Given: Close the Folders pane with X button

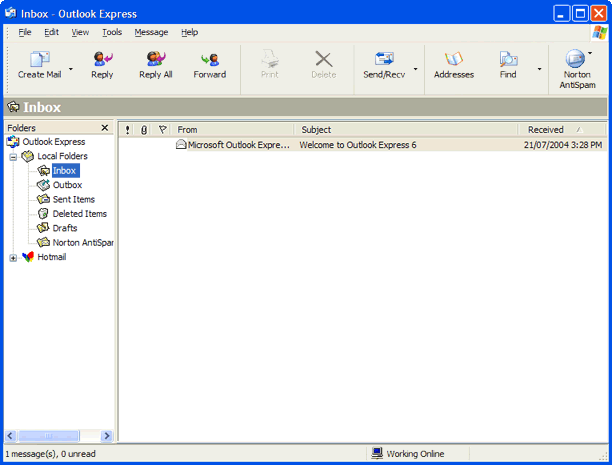Looking at the screenshot, I should (x=105, y=128).
